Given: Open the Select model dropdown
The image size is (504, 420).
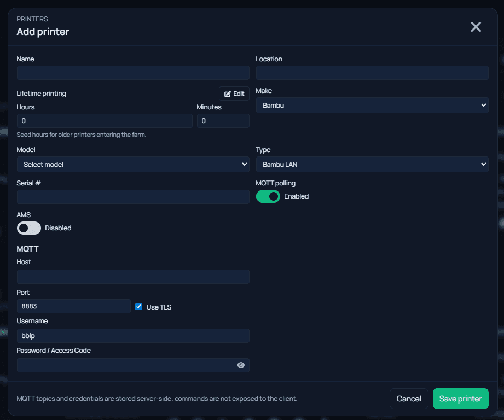Looking at the screenshot, I should (x=132, y=164).
